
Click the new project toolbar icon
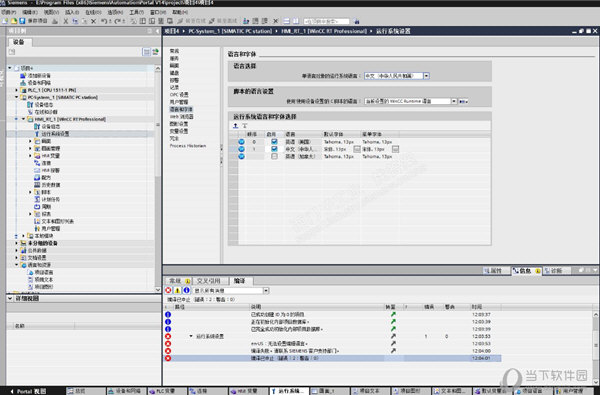(5, 21)
